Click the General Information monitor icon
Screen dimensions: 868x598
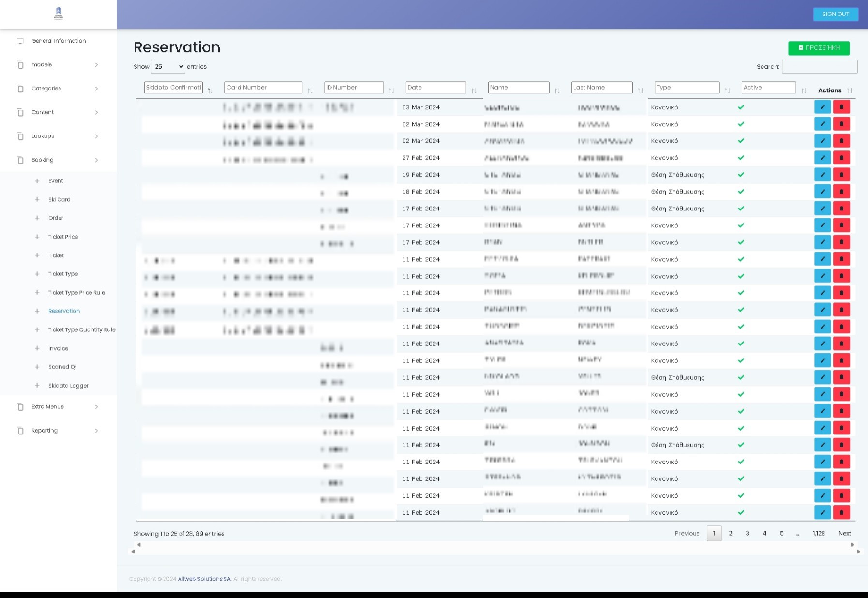(x=20, y=41)
